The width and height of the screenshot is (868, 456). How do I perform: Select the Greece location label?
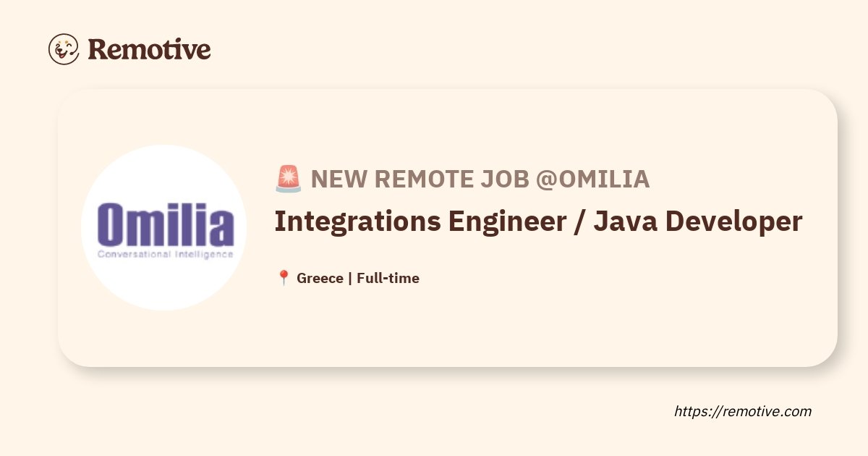pyautogui.click(x=320, y=278)
